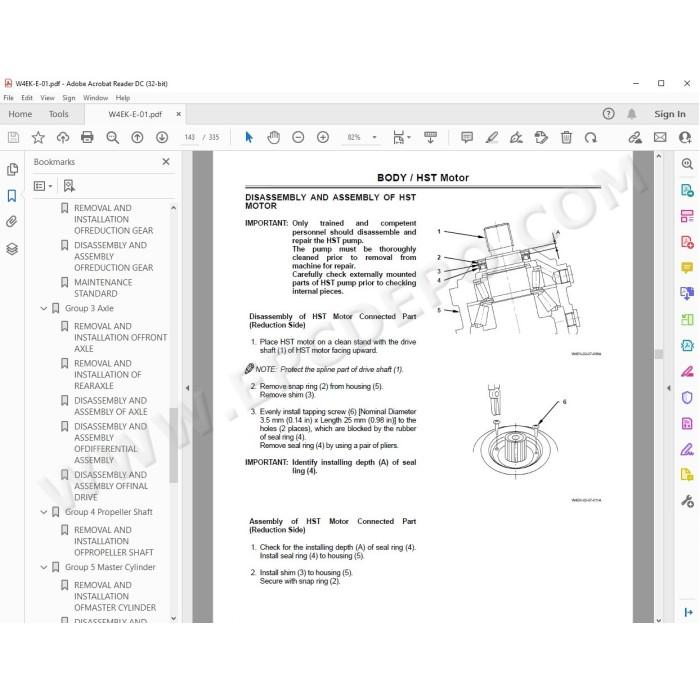700x700 pixels.
Task: Activate the Hand pan tool
Action: [274, 138]
